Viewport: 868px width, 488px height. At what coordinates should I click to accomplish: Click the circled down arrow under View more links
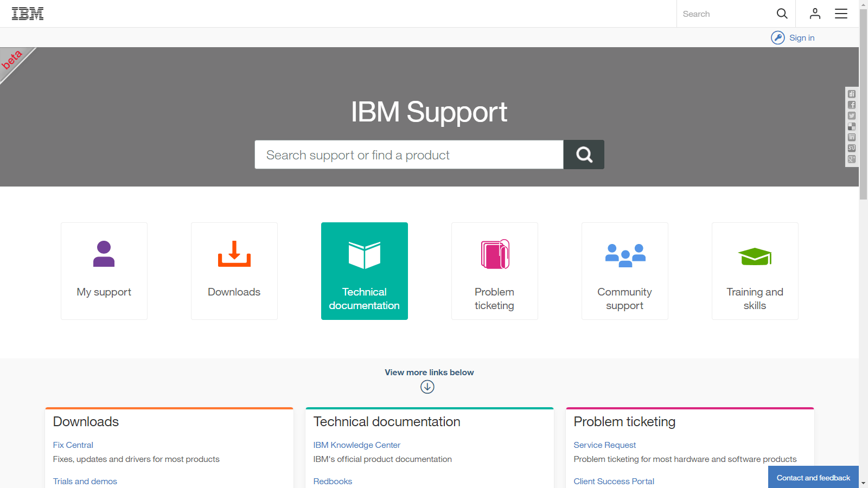[x=427, y=387]
